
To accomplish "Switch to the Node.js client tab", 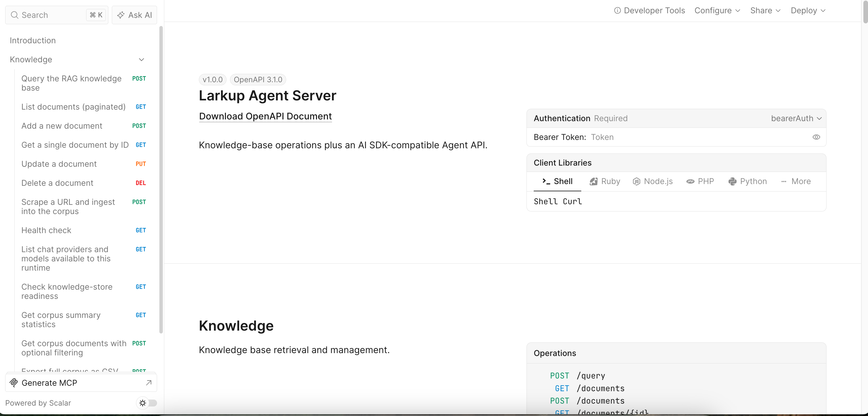I will click(x=653, y=181).
